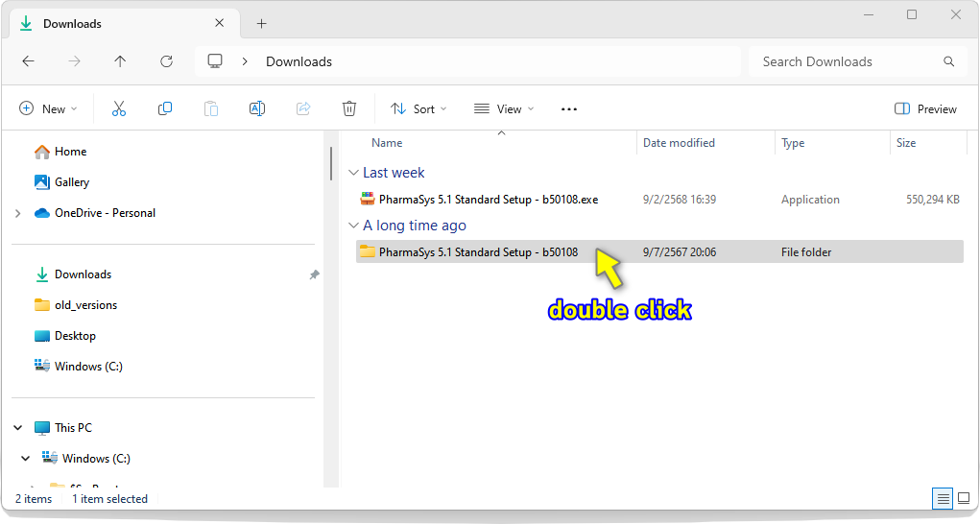Click the pin icon next to Downloads
The height and width of the screenshot is (524, 980).
pos(315,274)
